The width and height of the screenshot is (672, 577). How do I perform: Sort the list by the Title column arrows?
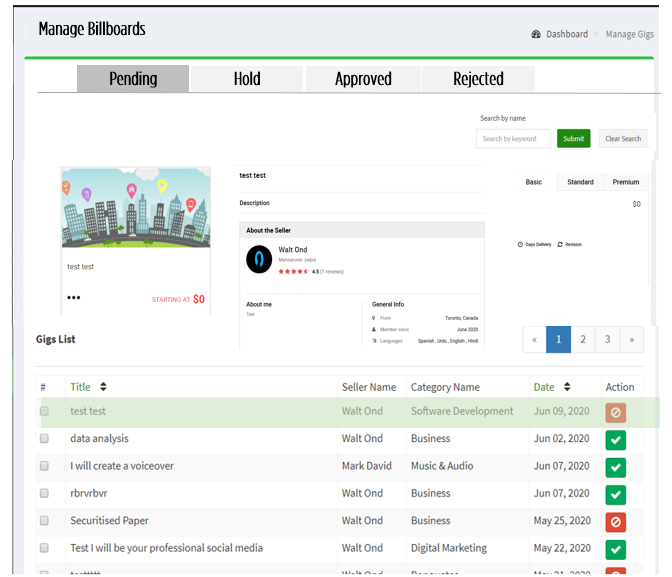point(103,387)
